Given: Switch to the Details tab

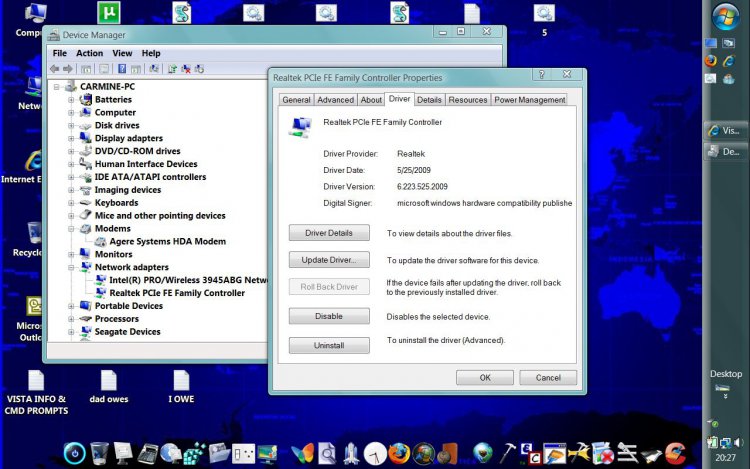Looking at the screenshot, I should pyautogui.click(x=429, y=99).
